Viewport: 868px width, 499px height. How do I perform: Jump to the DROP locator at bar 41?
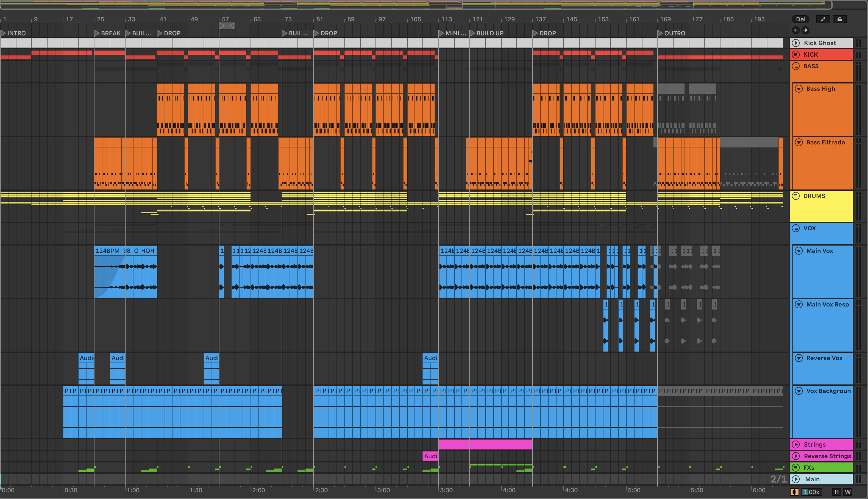click(x=169, y=33)
